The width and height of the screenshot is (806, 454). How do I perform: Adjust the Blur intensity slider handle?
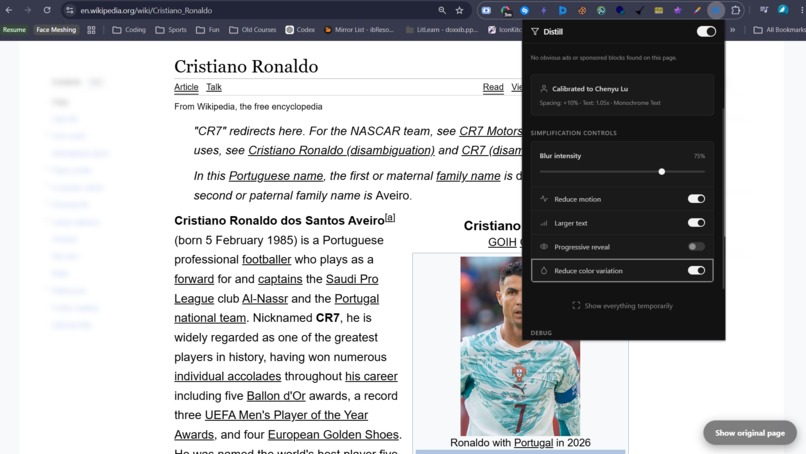662,171
